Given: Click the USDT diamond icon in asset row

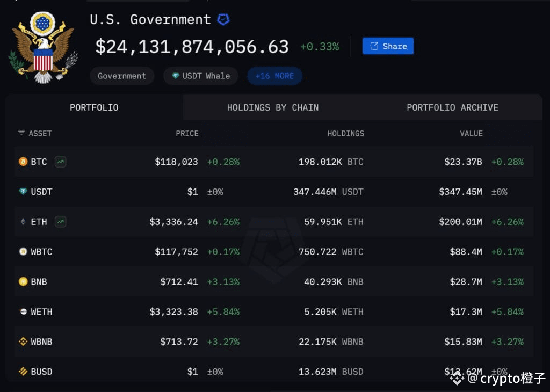Looking at the screenshot, I should tap(23, 192).
